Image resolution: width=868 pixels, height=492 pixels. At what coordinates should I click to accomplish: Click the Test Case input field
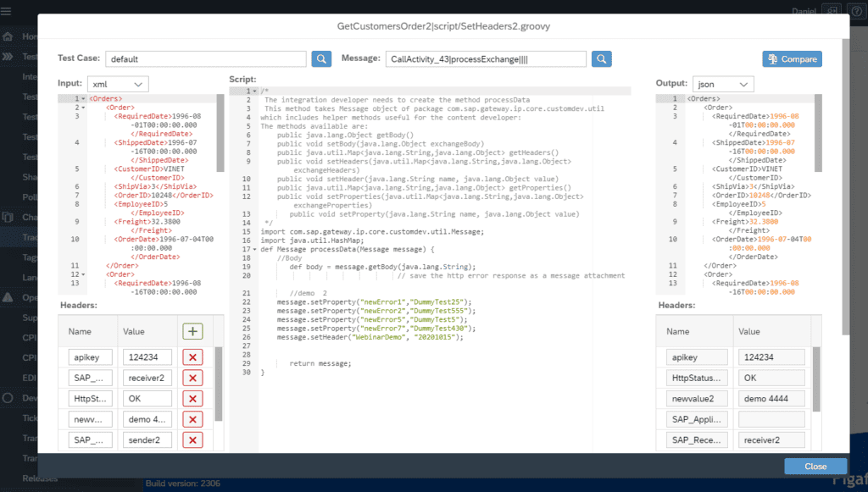[x=205, y=59]
